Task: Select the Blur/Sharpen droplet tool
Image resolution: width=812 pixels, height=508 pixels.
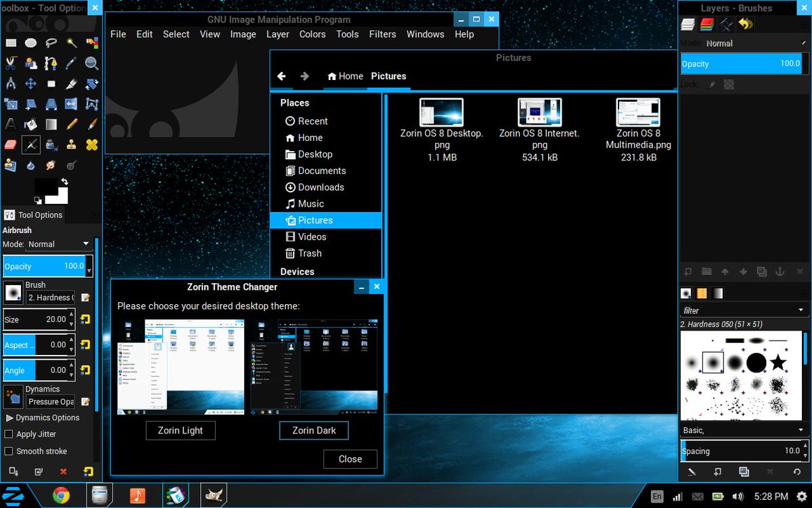Action: [x=30, y=165]
